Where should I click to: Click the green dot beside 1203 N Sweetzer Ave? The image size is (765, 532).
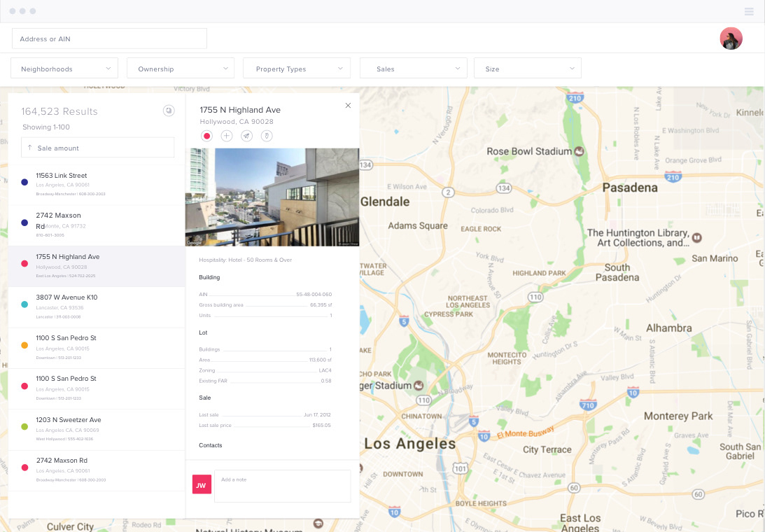coord(24,426)
